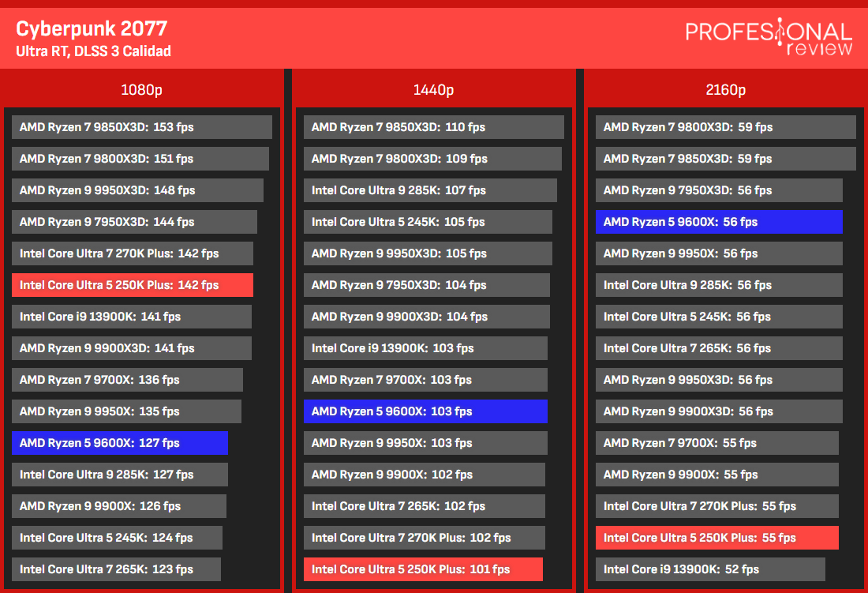The height and width of the screenshot is (593, 868).
Task: Click 'AMD Ryzen 7 9800X3D: 109 fps' bar
Action: pyautogui.click(x=433, y=159)
